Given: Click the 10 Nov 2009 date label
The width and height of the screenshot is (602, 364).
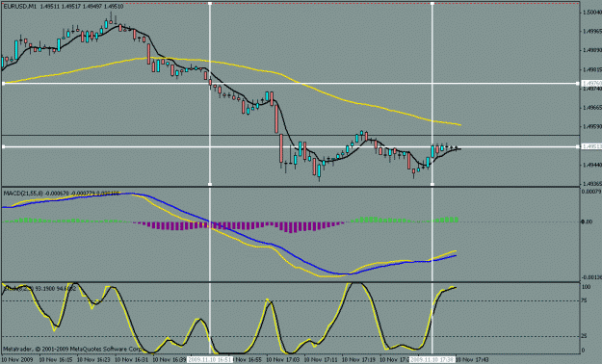Looking at the screenshot, I should tap(17, 360).
